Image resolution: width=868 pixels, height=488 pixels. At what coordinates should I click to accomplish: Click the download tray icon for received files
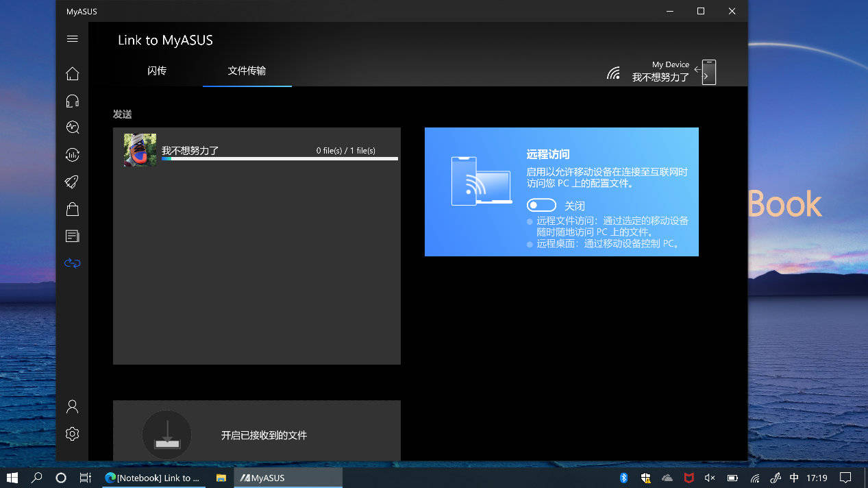pos(166,435)
